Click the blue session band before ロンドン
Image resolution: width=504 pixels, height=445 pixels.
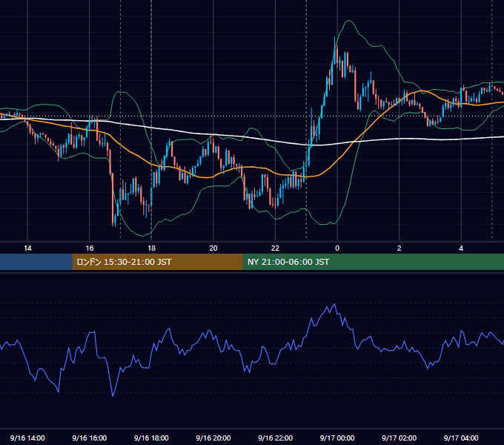36,262
